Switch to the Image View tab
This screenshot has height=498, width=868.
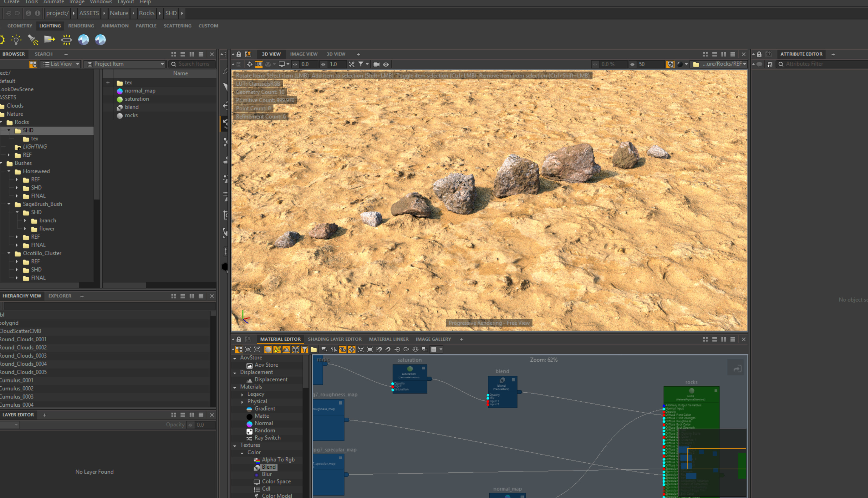(304, 54)
